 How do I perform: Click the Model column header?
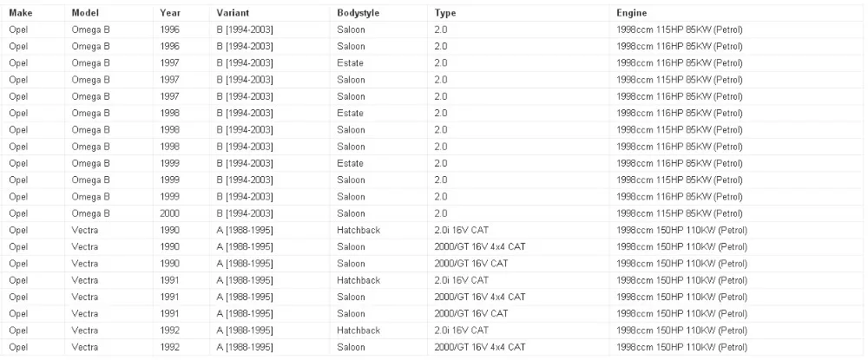coord(87,14)
